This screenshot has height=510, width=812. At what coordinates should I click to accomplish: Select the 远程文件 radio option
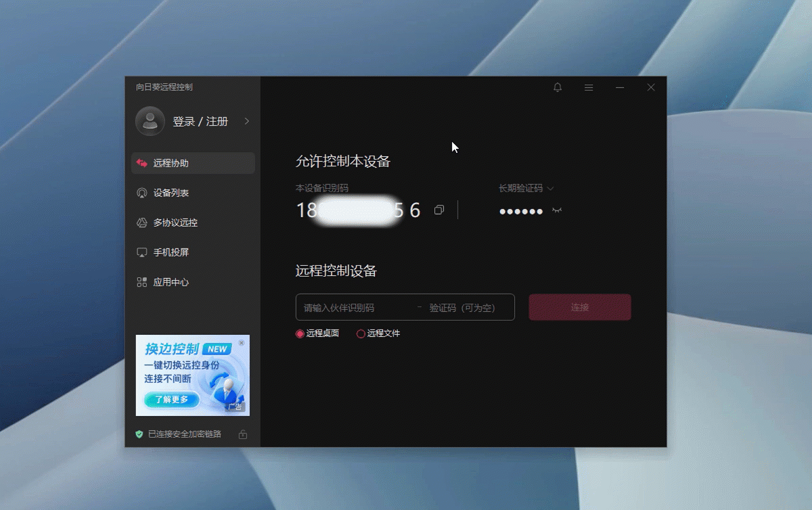[x=359, y=333]
